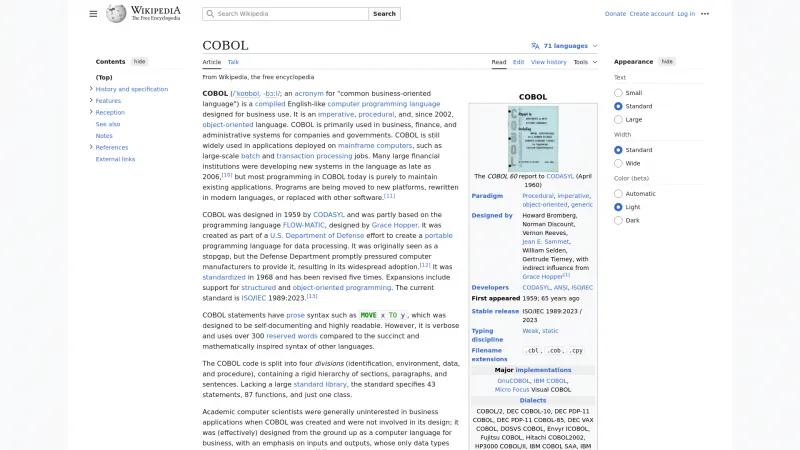Expand References section in contents
The width and height of the screenshot is (800, 450).
coord(91,147)
